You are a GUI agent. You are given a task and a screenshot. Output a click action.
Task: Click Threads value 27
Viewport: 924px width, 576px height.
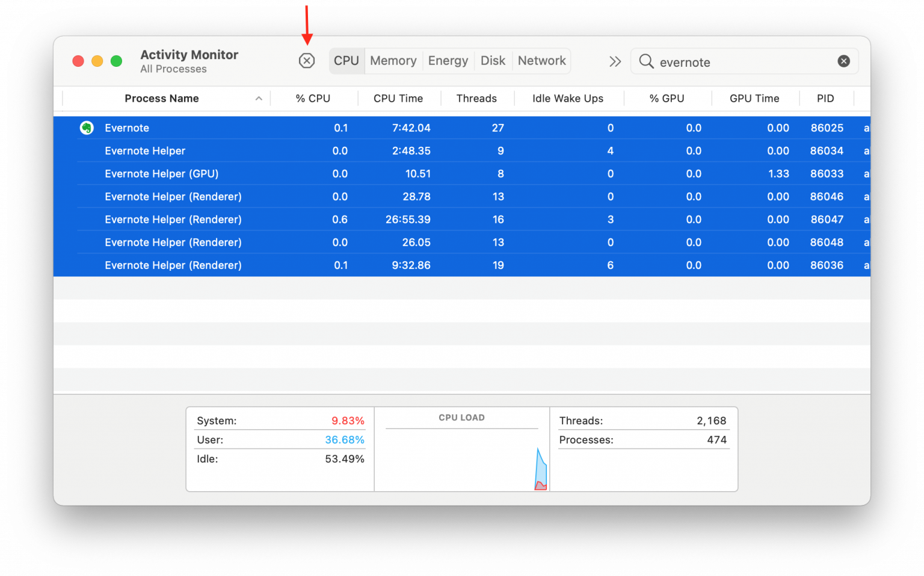point(498,128)
